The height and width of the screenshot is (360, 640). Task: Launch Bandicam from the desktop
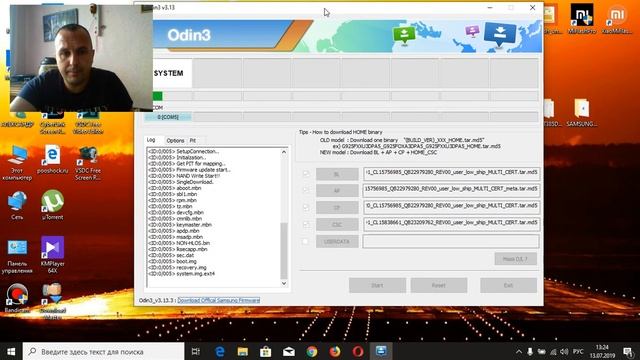[x=17, y=298]
